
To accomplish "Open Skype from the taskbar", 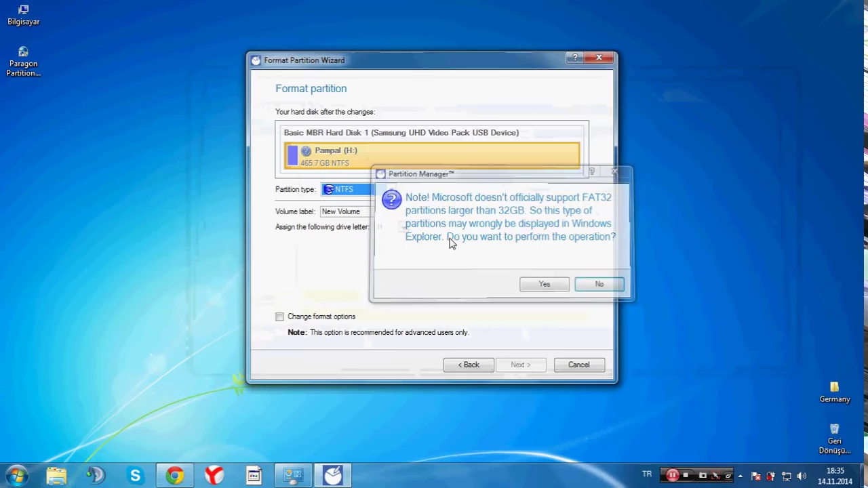I will click(x=135, y=476).
